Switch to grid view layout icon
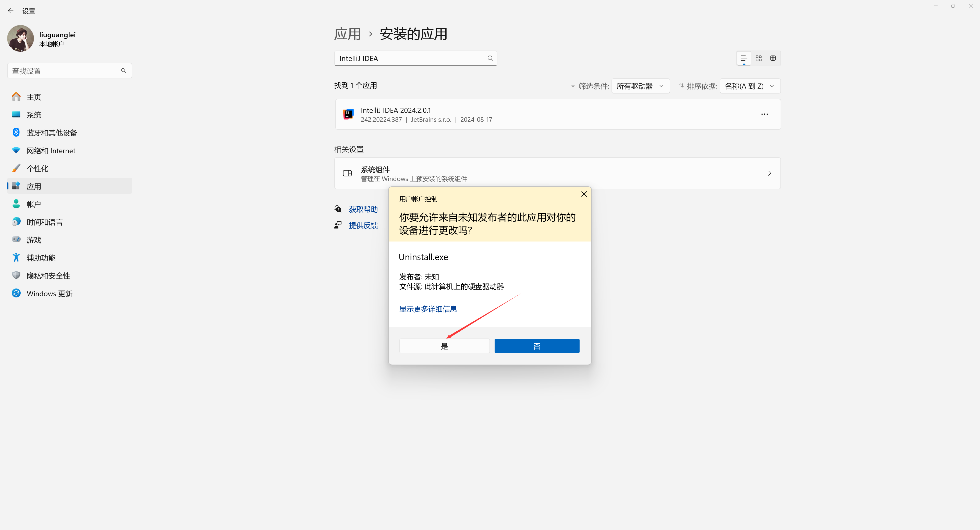 tap(758, 58)
